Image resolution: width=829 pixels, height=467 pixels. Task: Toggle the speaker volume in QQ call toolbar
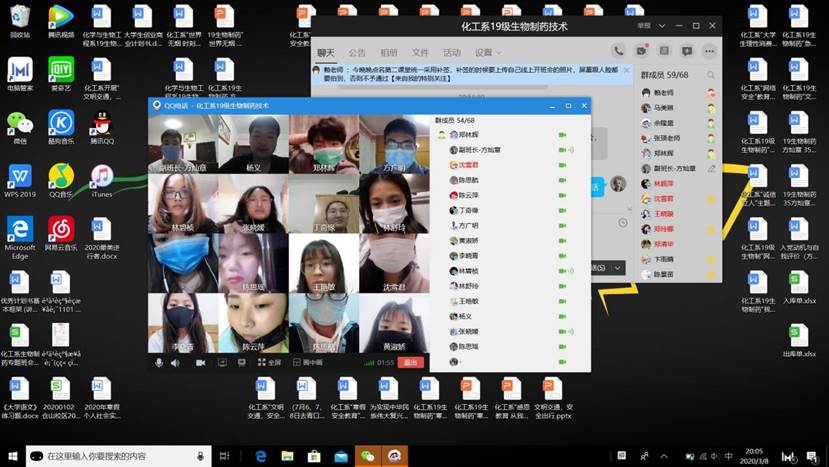pyautogui.click(x=175, y=362)
